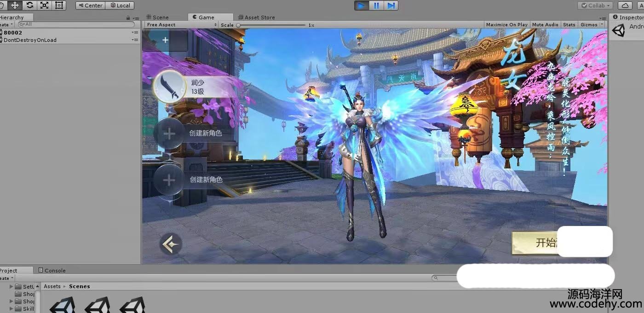Select the Scale tool
The height and width of the screenshot is (313, 644).
pyautogui.click(x=44, y=5)
